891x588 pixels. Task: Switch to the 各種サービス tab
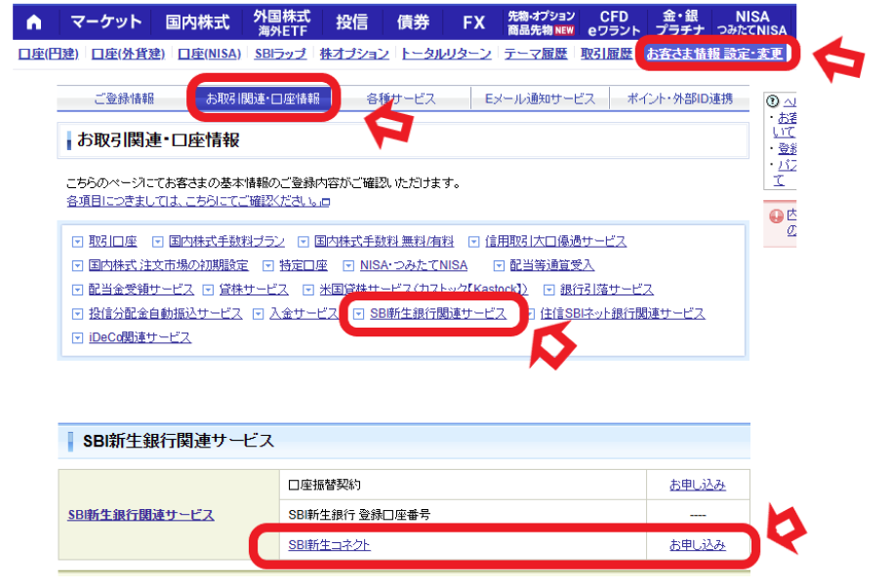pos(401,98)
